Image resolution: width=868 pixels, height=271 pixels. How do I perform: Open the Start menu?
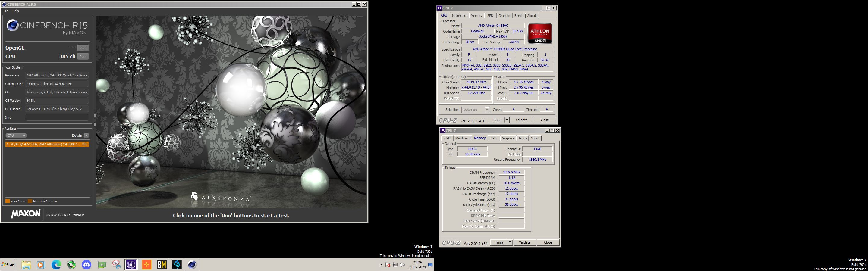pos(8,265)
